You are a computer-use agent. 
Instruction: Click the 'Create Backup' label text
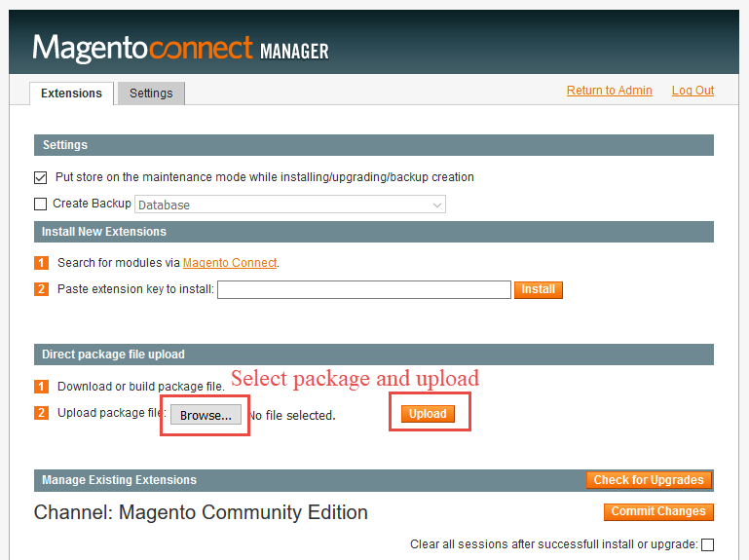point(92,204)
